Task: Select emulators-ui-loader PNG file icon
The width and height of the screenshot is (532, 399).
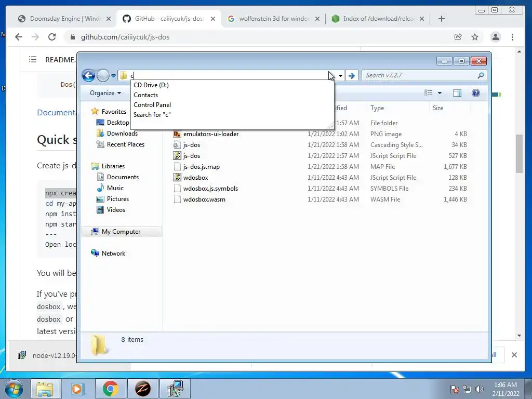Action: [177, 134]
